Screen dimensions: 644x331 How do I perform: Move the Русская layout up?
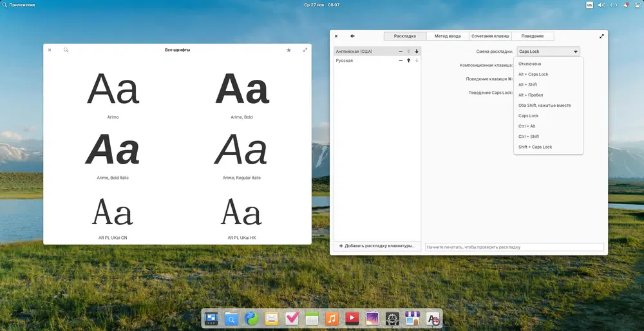[408, 61]
